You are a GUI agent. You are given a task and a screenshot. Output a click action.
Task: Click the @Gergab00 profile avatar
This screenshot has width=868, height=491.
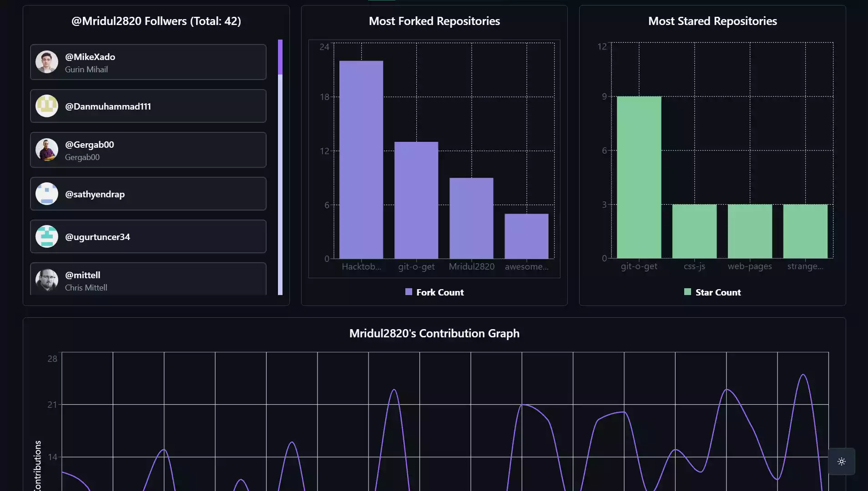pyautogui.click(x=47, y=150)
